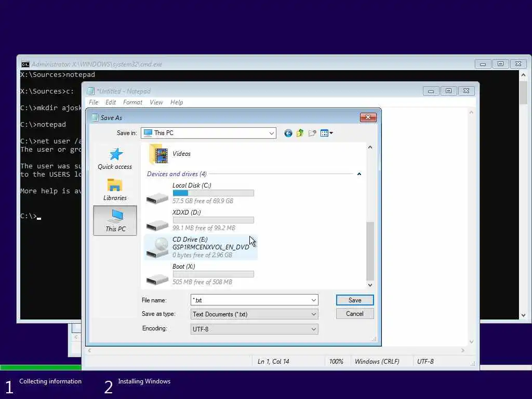Click the Boot (X:) capacity bar
This screenshot has height=399, width=532.
(x=213, y=274)
